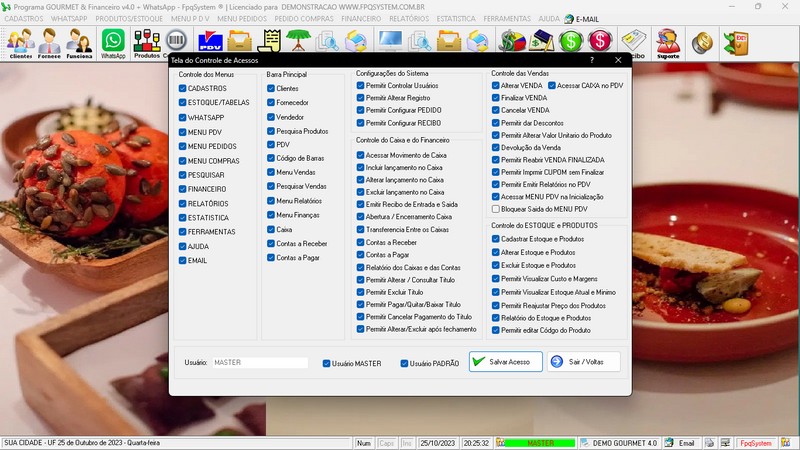The width and height of the screenshot is (800, 450).
Task: Enable Bloquear Saída do MENU PDV
Action: (495, 209)
